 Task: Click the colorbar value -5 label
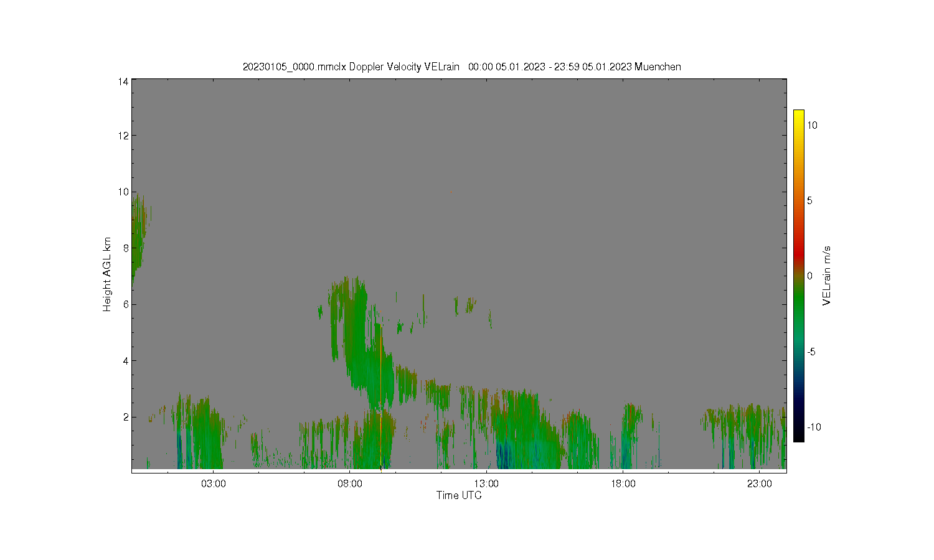(811, 352)
